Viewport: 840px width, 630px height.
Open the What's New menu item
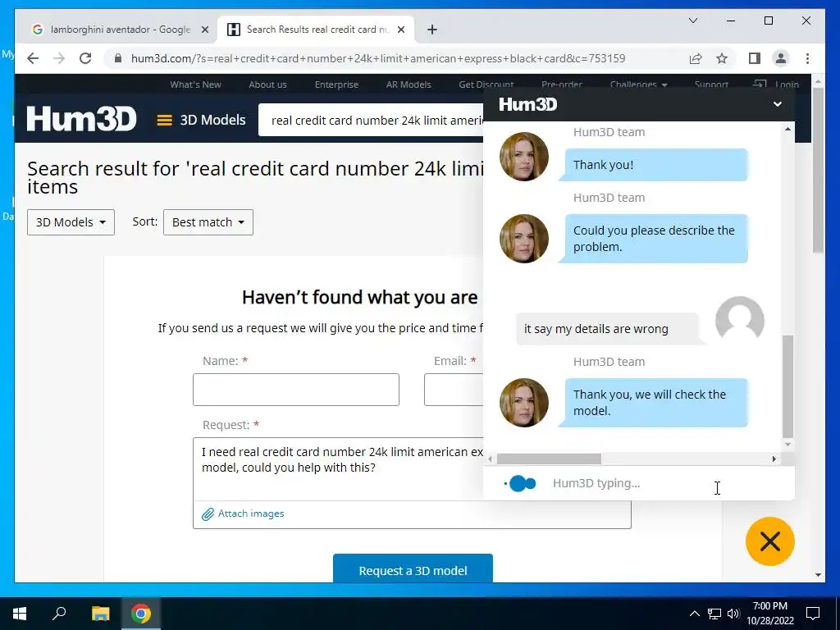(x=195, y=84)
